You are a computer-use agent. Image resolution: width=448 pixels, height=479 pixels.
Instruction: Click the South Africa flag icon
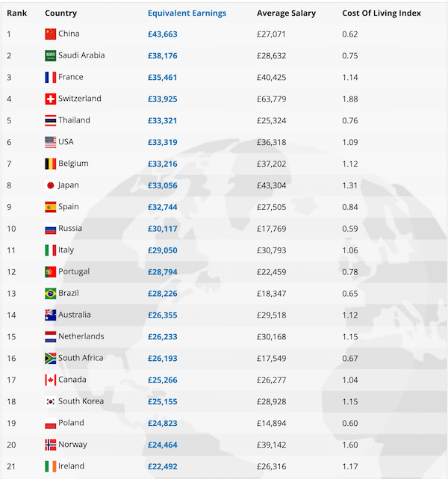click(50, 359)
